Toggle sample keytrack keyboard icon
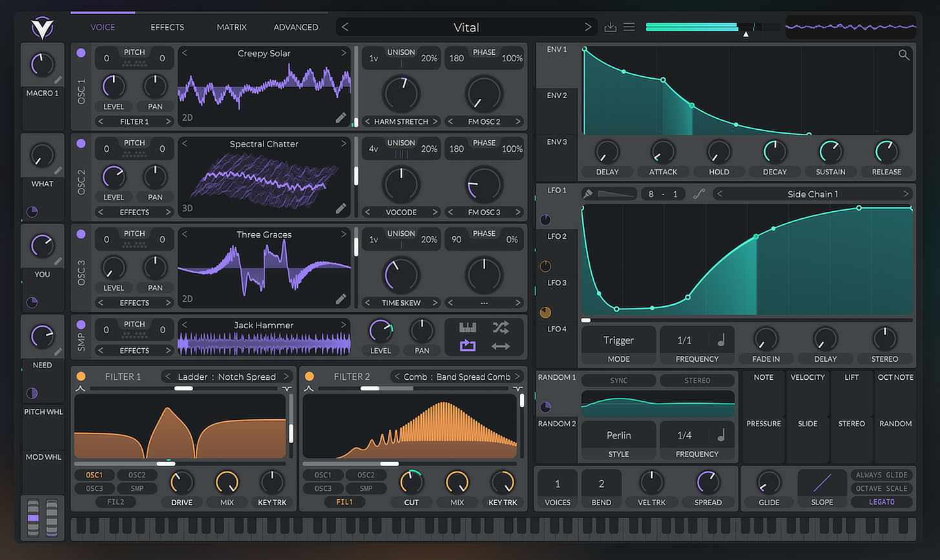The width and height of the screenshot is (940, 560). pyautogui.click(x=468, y=327)
